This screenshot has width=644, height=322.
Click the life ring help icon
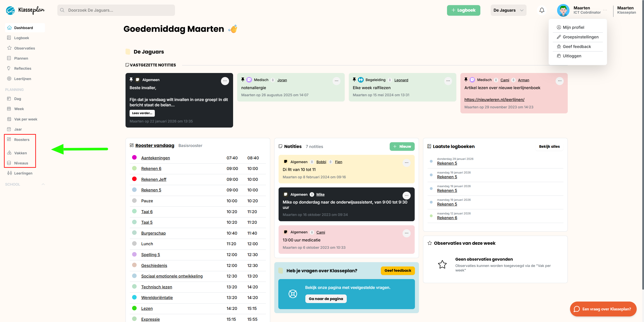[293, 294]
